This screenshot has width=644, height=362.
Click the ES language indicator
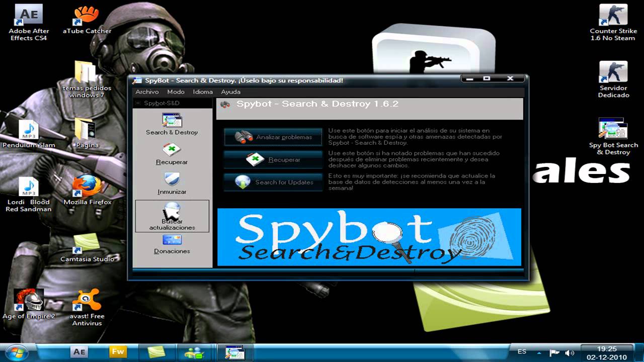tap(522, 352)
